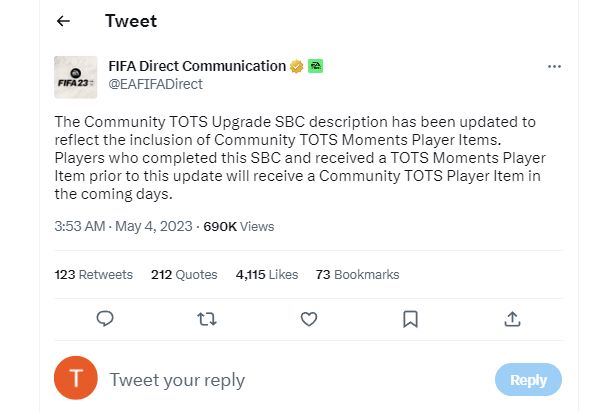Open the @EAFIFADirect handle link
This screenshot has width=602, height=412.
click(155, 84)
